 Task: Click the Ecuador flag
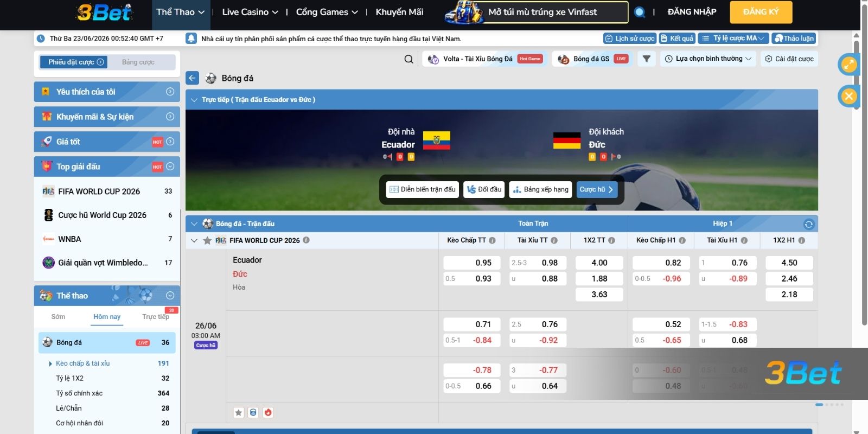coord(436,140)
